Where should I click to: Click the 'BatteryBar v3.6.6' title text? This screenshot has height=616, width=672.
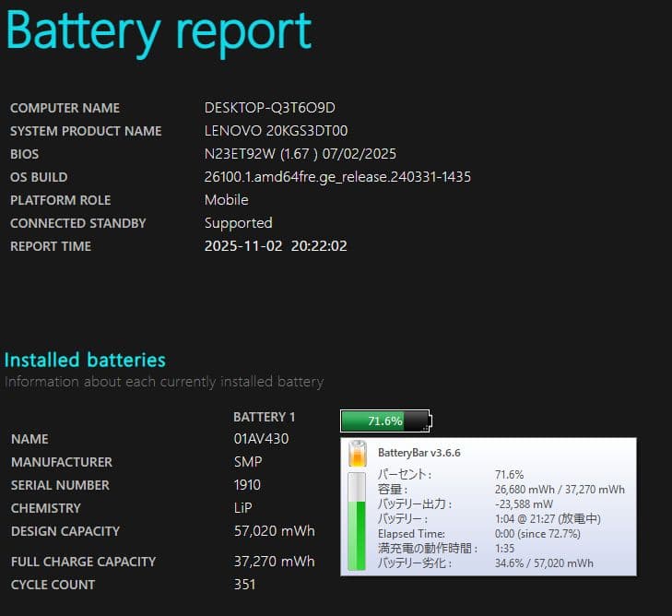[419, 453]
